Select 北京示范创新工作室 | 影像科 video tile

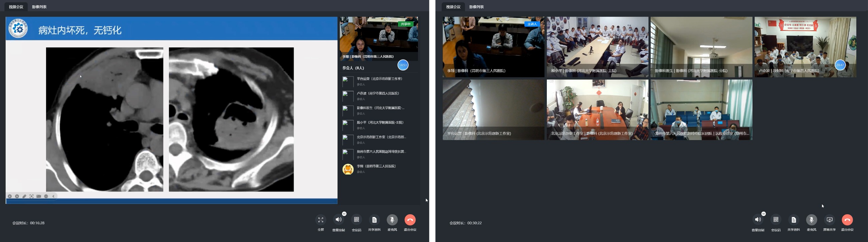point(598,110)
